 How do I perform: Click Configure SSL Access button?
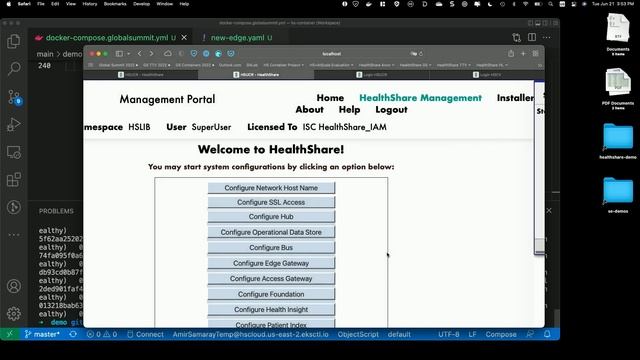(271, 202)
